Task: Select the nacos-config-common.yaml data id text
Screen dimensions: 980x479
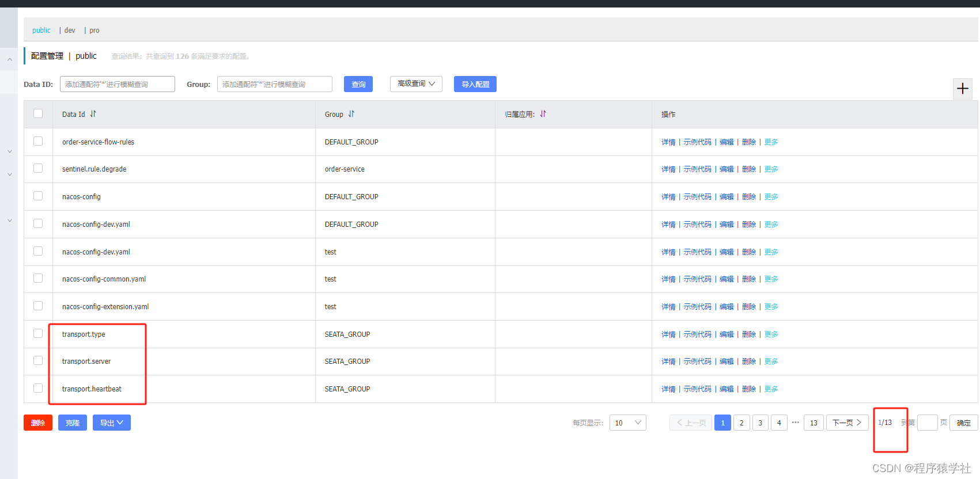Action: click(104, 279)
